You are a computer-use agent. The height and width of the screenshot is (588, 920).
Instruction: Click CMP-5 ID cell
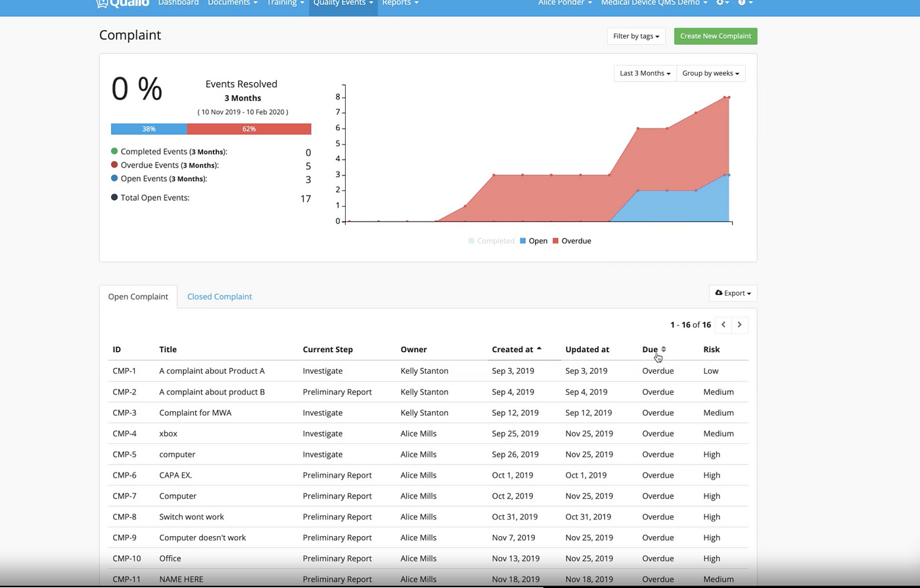[x=124, y=455]
